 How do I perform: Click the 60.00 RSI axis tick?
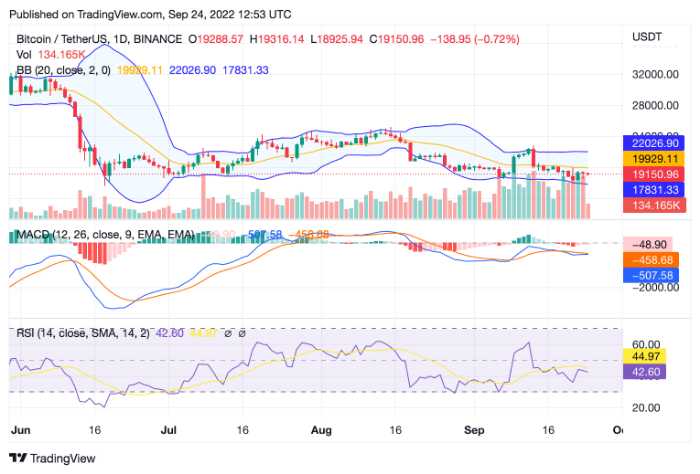[646, 345]
